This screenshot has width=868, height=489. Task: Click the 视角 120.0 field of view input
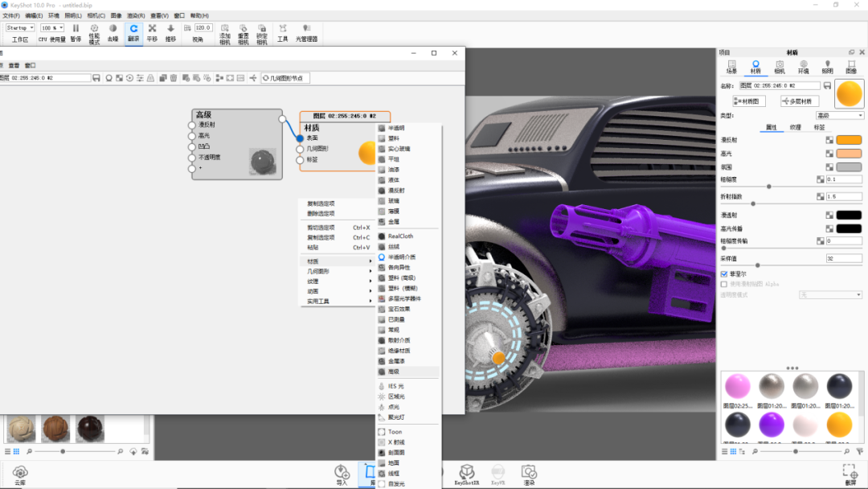pos(203,27)
